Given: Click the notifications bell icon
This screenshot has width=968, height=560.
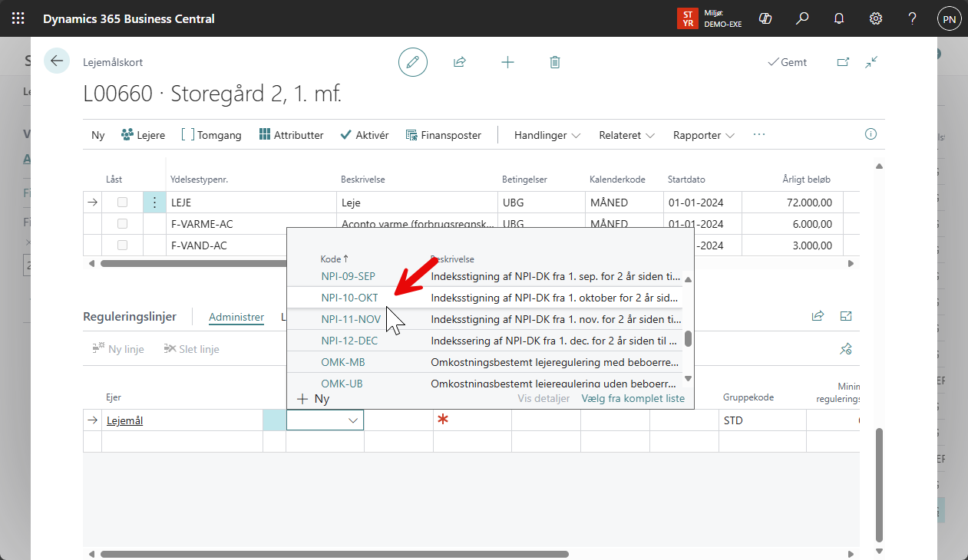Looking at the screenshot, I should coord(839,18).
